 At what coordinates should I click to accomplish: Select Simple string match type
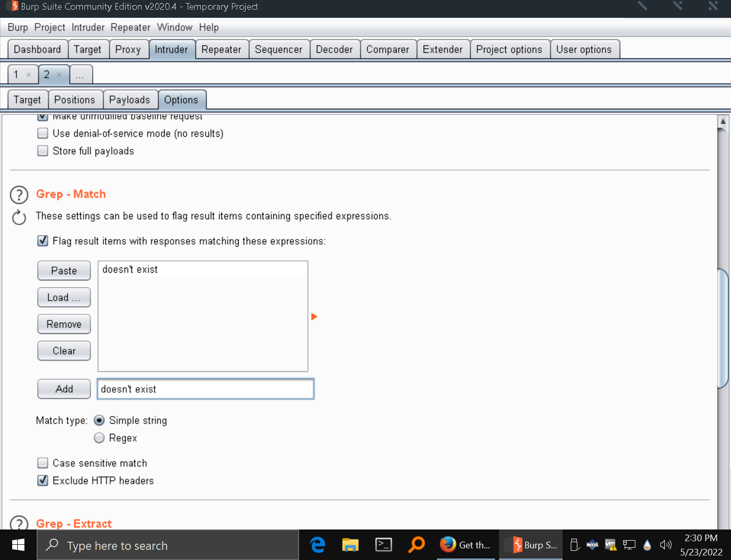tap(99, 420)
